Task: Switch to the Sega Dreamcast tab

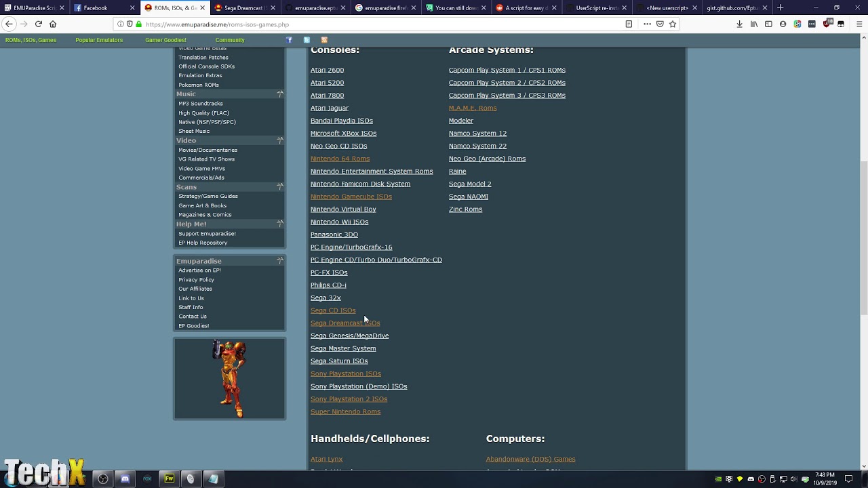Action: [x=243, y=8]
